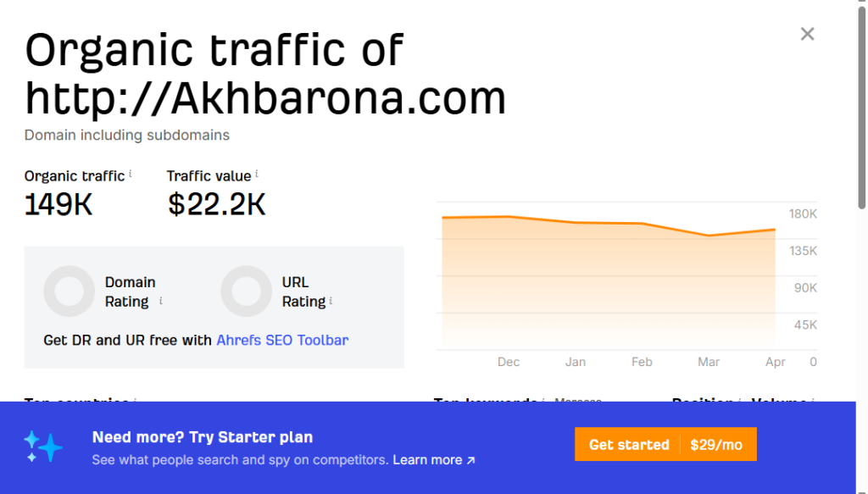The image size is (868, 494).
Task: Click the $29/mo price label
Action: 718,445
